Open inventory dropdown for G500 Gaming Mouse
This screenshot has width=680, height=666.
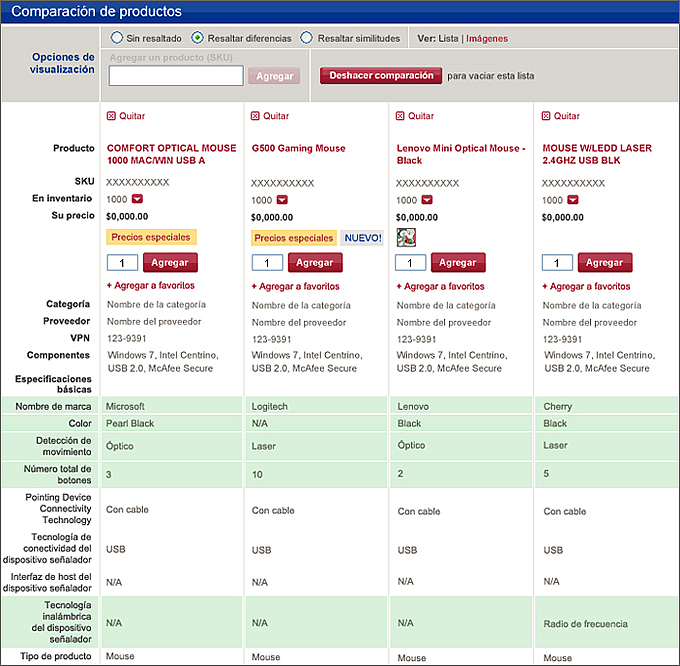282,200
